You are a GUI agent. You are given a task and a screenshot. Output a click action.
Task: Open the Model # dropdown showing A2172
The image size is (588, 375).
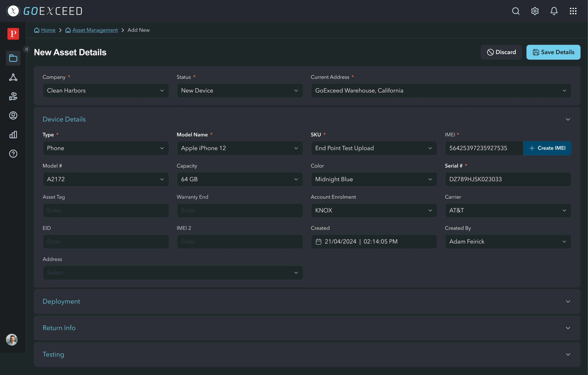[106, 179]
